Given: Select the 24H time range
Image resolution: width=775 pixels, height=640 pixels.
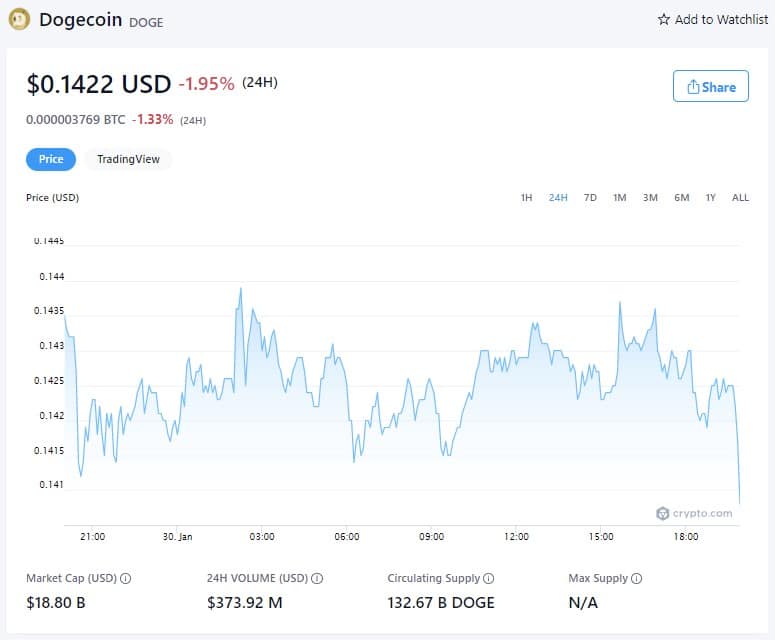Looking at the screenshot, I should 558,198.
